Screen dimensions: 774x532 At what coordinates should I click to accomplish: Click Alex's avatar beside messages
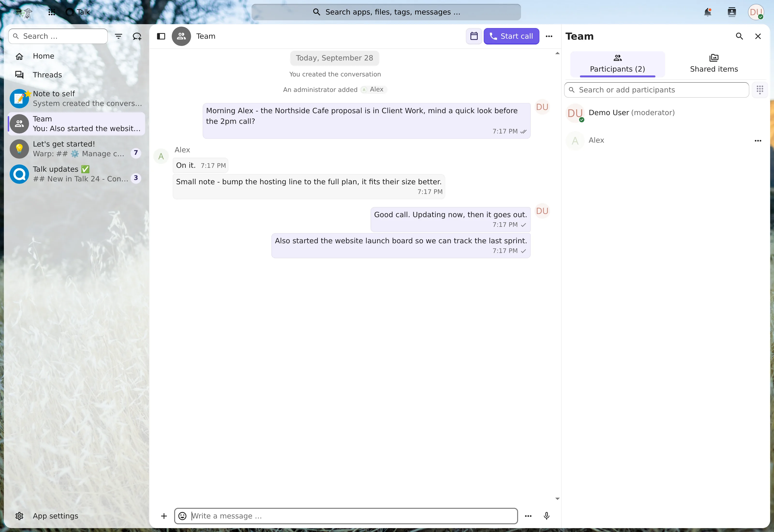pyautogui.click(x=161, y=156)
